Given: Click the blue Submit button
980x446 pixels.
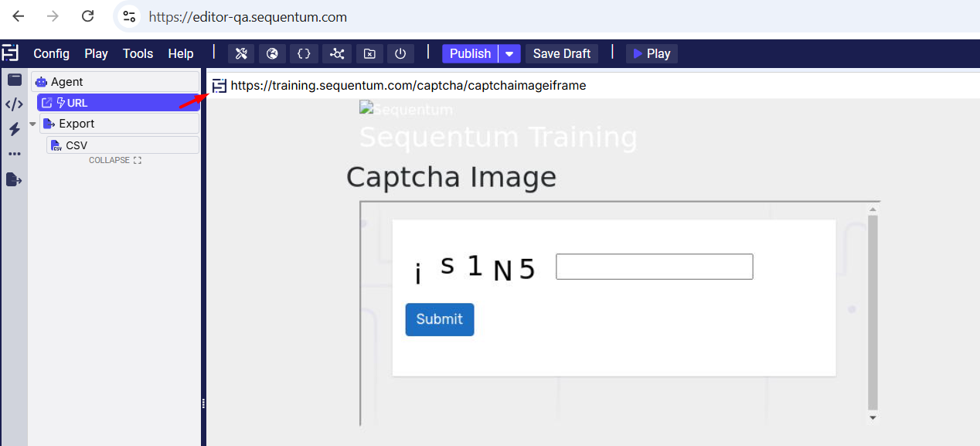Looking at the screenshot, I should pyautogui.click(x=440, y=319).
